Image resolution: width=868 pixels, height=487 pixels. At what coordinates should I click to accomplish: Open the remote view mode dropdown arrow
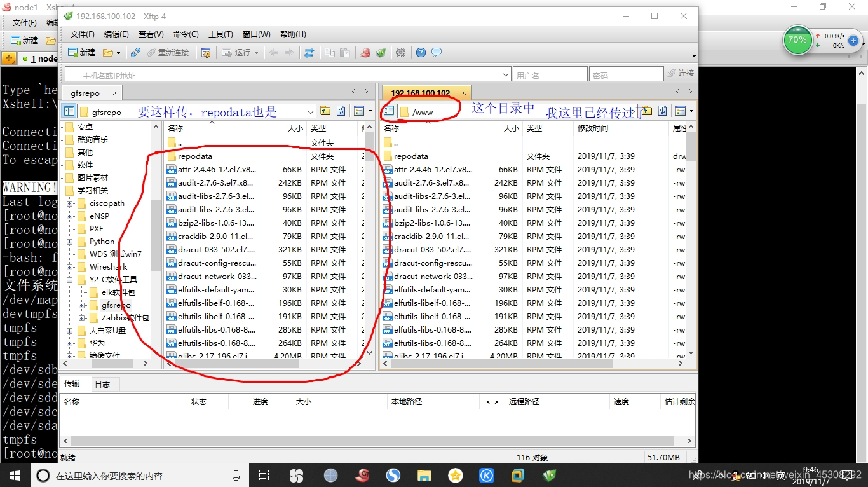point(691,111)
